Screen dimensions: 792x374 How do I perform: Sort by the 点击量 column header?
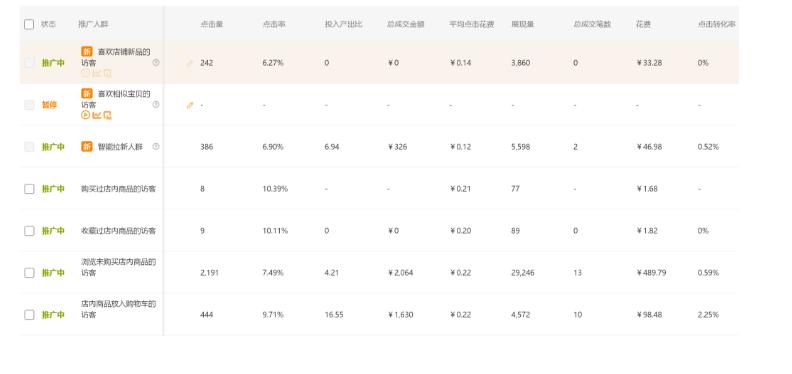pyautogui.click(x=212, y=24)
